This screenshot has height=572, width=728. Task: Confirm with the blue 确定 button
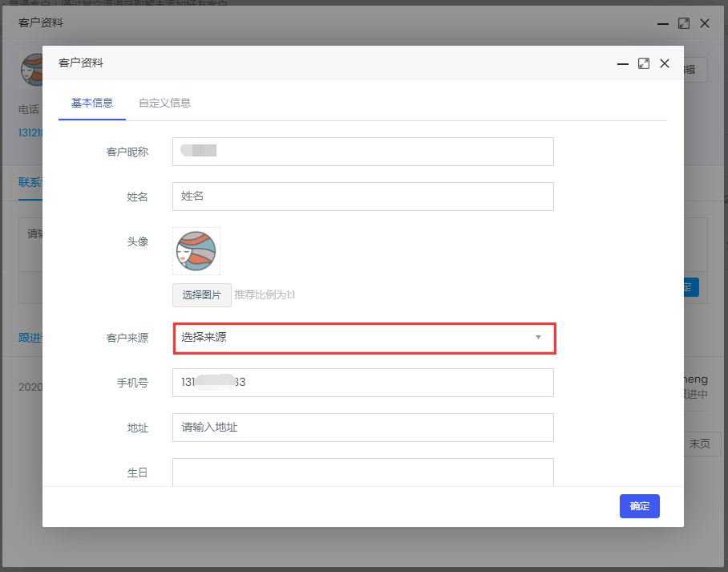(x=639, y=506)
